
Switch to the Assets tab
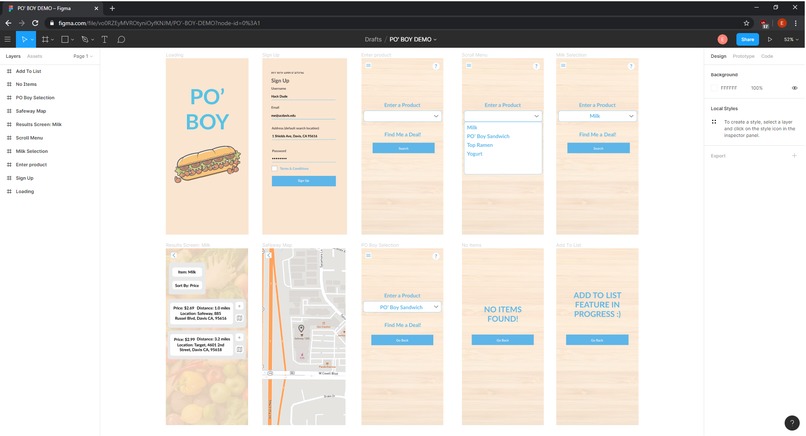[34, 56]
